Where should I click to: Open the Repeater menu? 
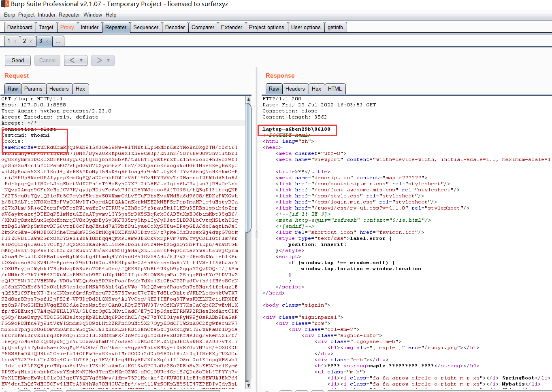click(x=69, y=15)
